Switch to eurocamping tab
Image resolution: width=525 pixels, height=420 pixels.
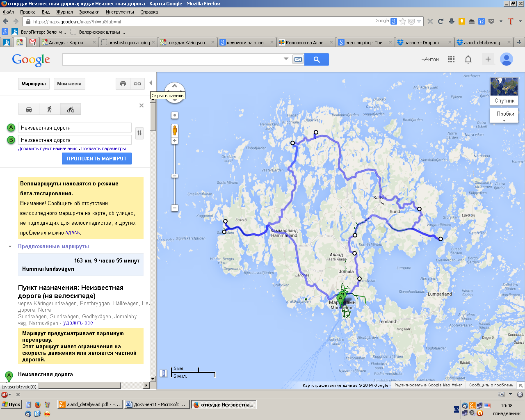(x=365, y=42)
